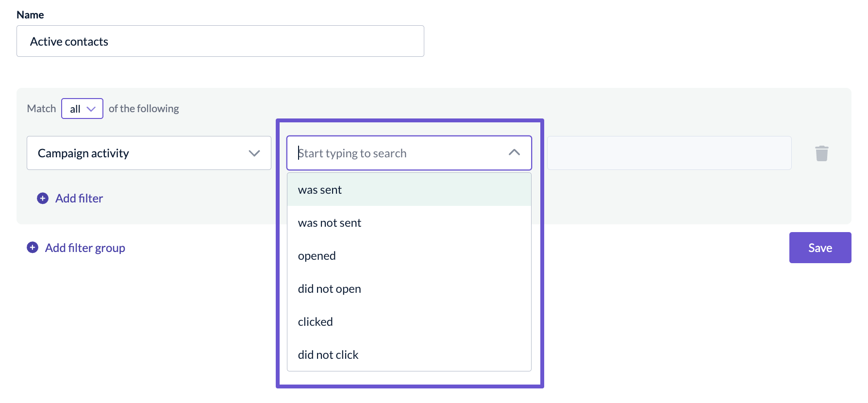This screenshot has height=403, width=868.
Task: Click the plus icon beside Add filter group
Action: (x=33, y=248)
